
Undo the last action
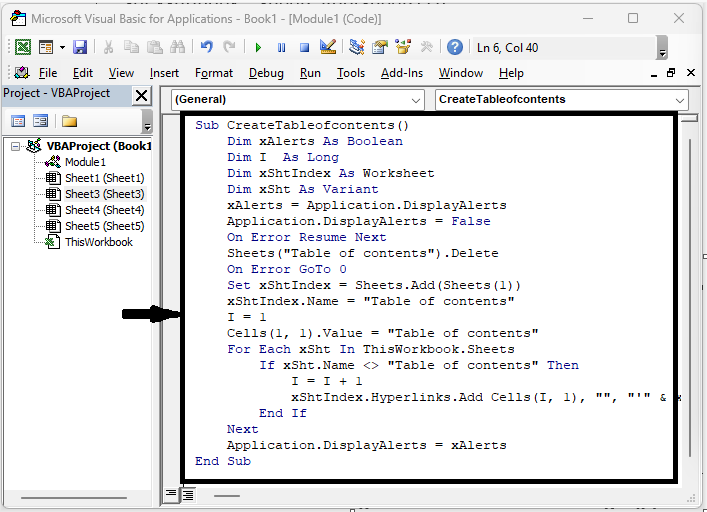point(207,47)
